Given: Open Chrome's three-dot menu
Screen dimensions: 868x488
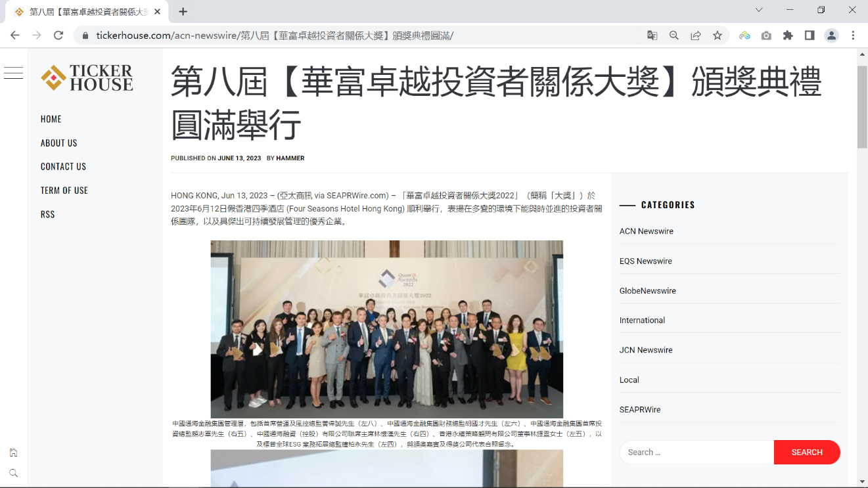Looking at the screenshot, I should pyautogui.click(x=853, y=35).
